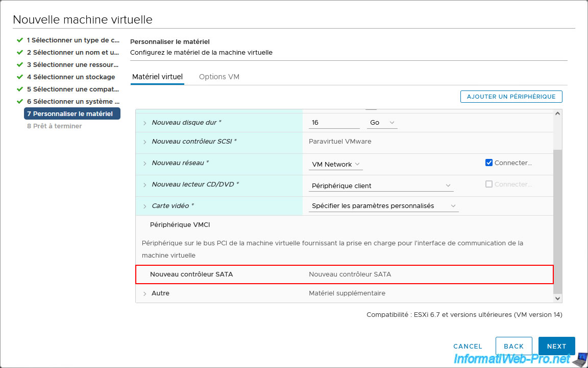Click the NEXT button
Image resolution: width=588 pixels, height=368 pixels.
(x=556, y=346)
